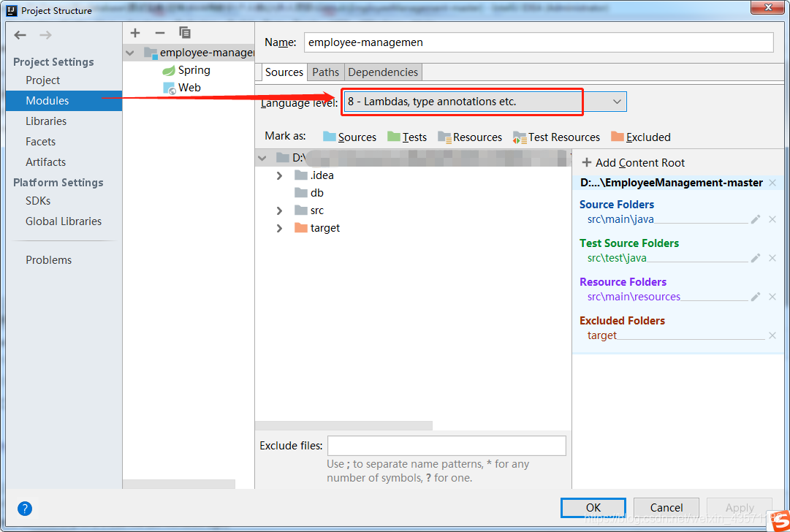Viewport: 790px width, 532px height.
Task: Click the Apply button
Action: click(740, 508)
